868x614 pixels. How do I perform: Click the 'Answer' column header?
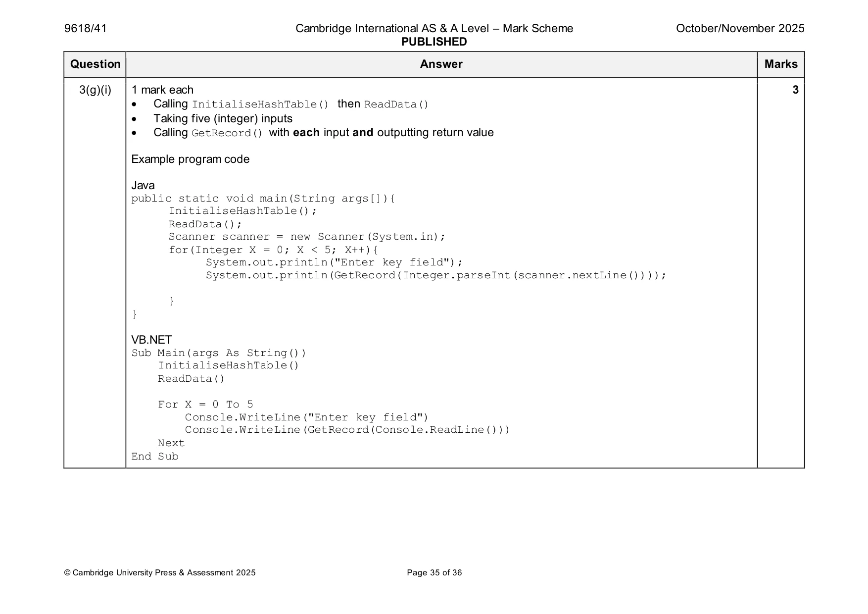tap(441, 64)
